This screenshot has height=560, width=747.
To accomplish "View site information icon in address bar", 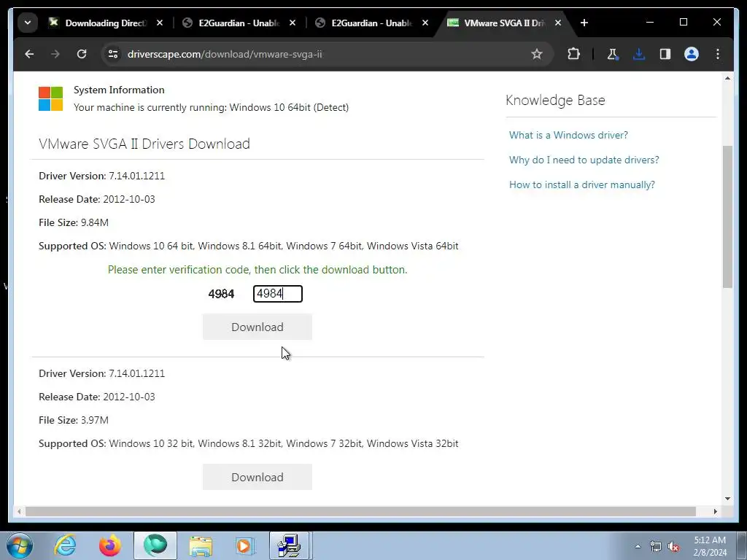I will (x=113, y=54).
